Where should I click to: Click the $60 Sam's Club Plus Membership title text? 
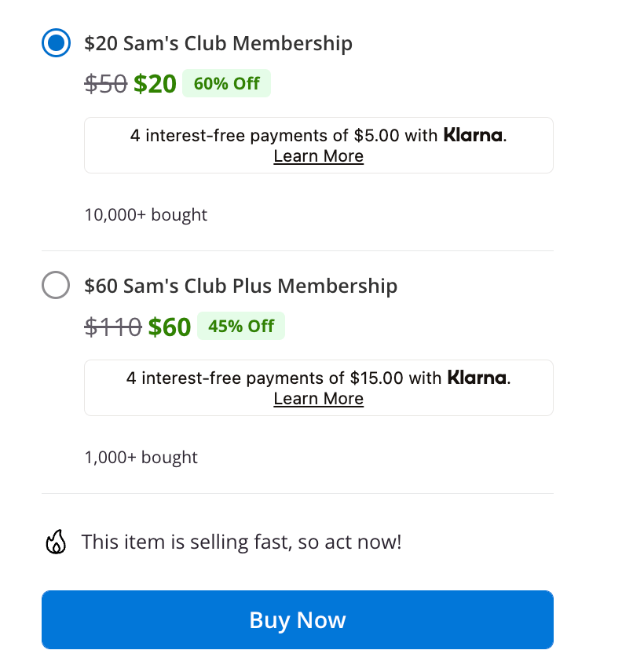[240, 286]
